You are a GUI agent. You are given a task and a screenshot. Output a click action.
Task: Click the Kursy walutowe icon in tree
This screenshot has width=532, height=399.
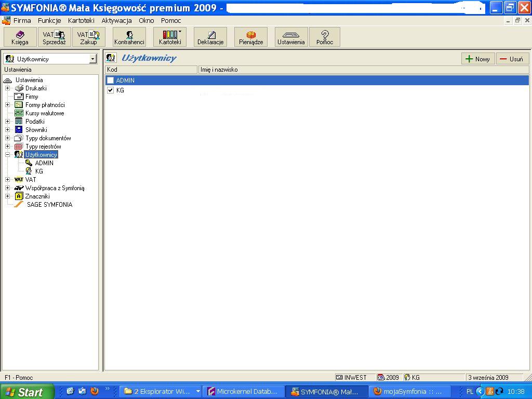click(19, 113)
